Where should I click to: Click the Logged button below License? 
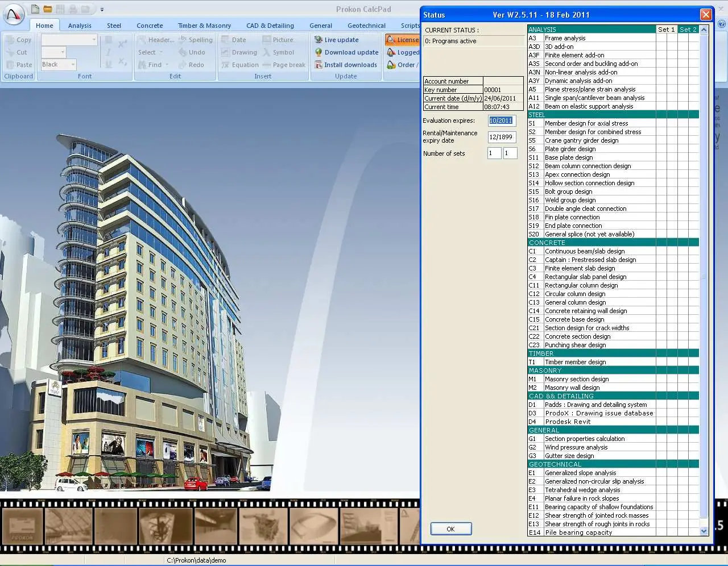(403, 52)
